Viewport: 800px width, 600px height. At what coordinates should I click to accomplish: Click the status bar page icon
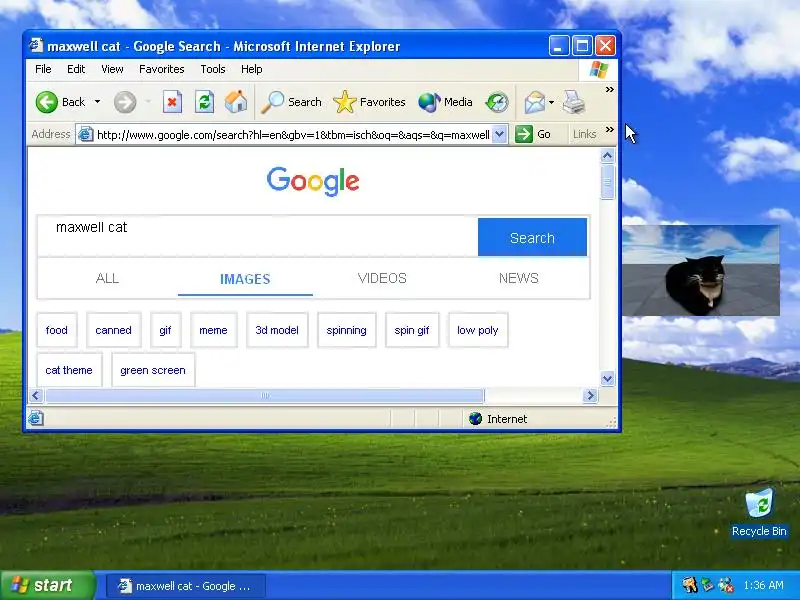tap(36, 418)
